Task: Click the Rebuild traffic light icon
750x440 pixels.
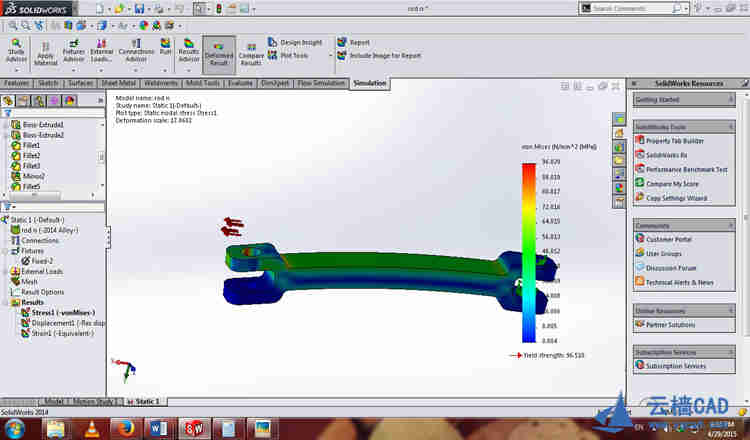Action: click(x=219, y=8)
